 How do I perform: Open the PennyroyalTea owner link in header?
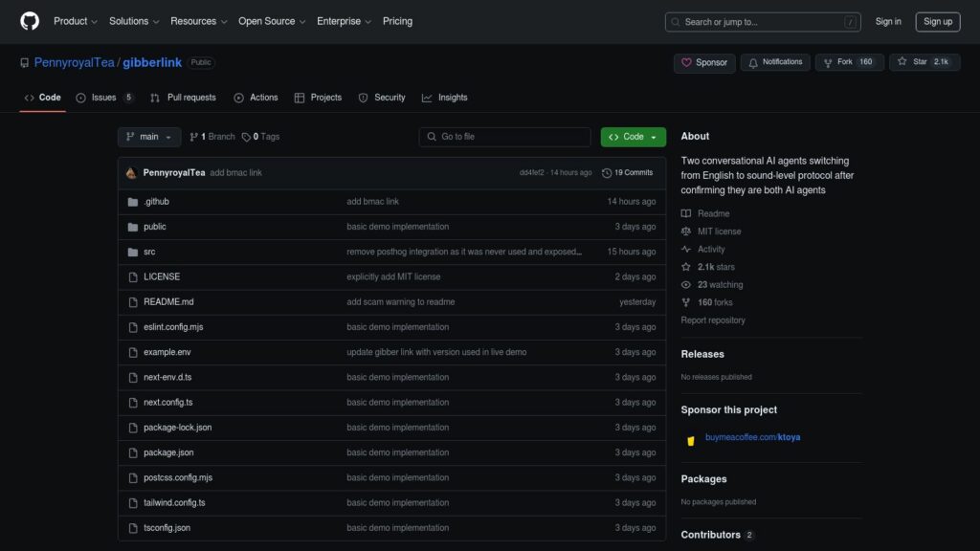[x=75, y=62]
